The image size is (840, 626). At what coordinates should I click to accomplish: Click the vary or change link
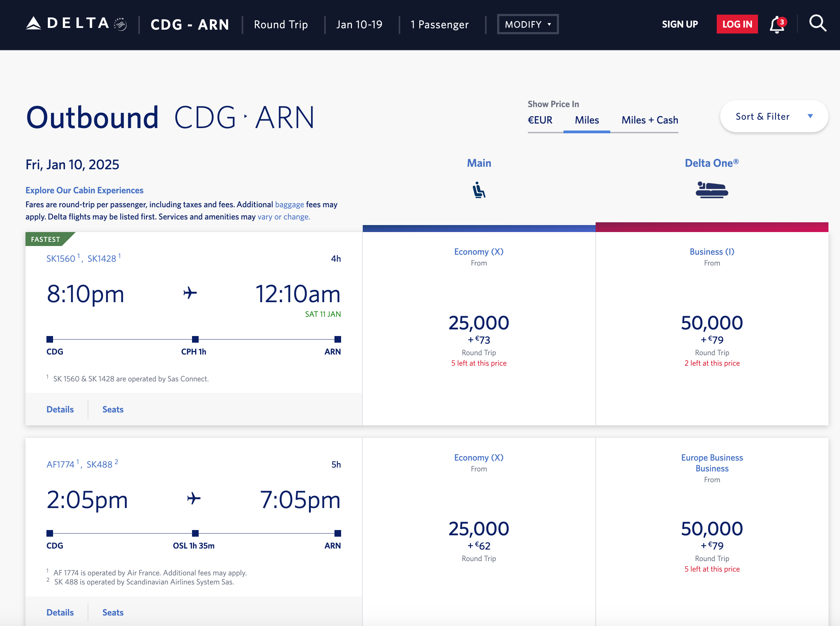[x=283, y=217]
